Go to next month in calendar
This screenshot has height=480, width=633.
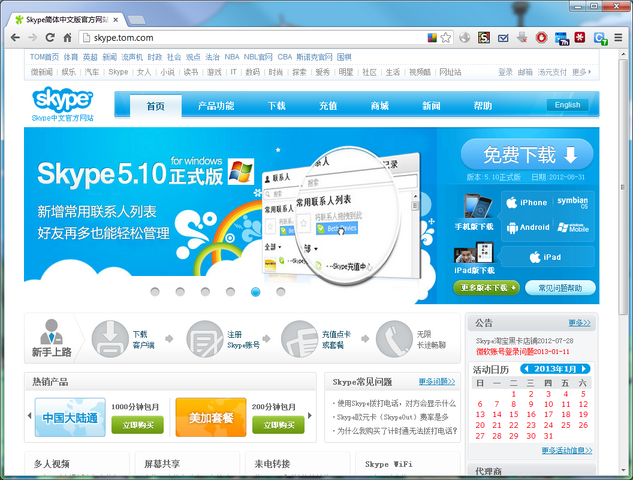point(584,369)
